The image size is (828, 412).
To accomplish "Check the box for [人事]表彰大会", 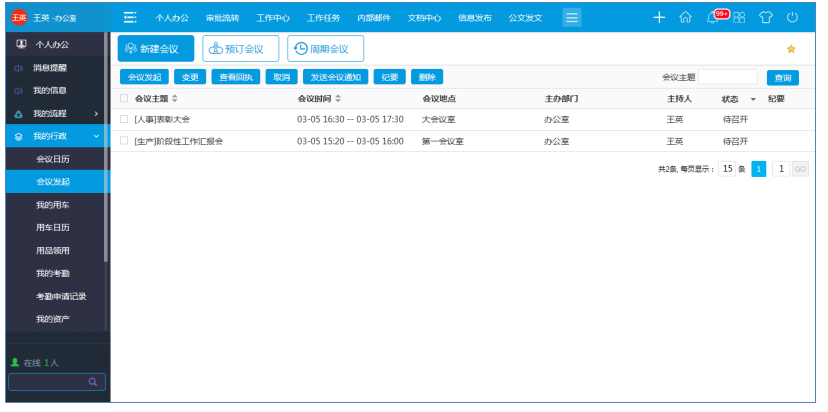I will [x=124, y=119].
